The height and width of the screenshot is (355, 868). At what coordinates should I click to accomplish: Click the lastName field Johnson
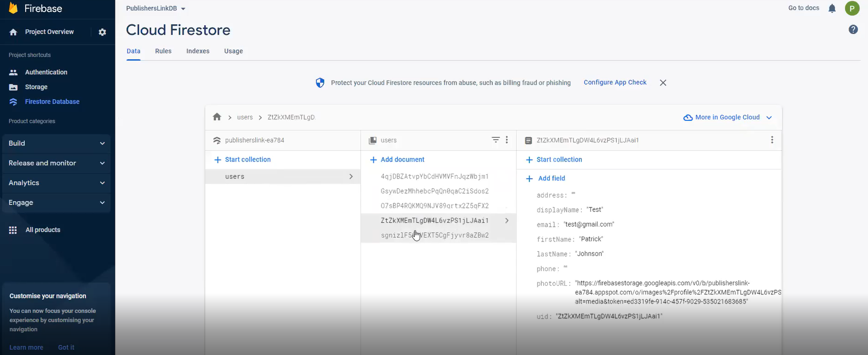click(x=589, y=254)
